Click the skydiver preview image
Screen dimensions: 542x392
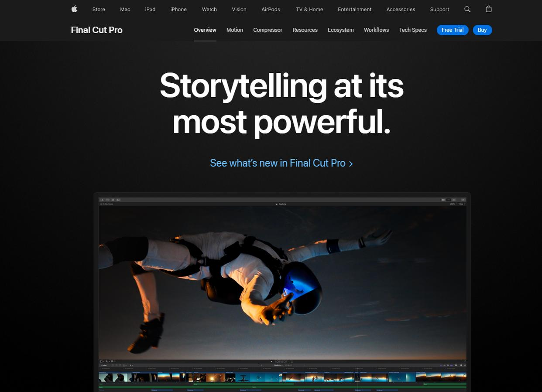[x=282, y=283]
